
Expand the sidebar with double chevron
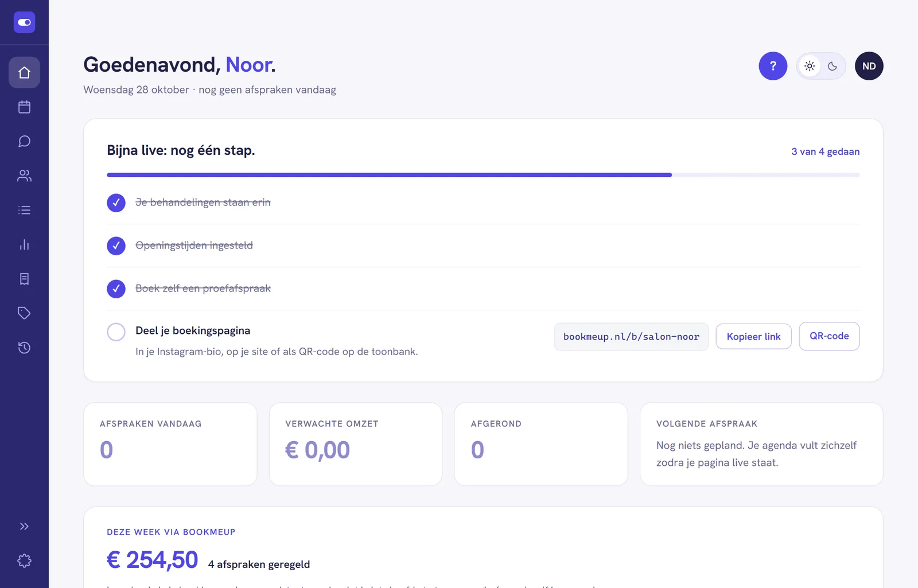24,526
